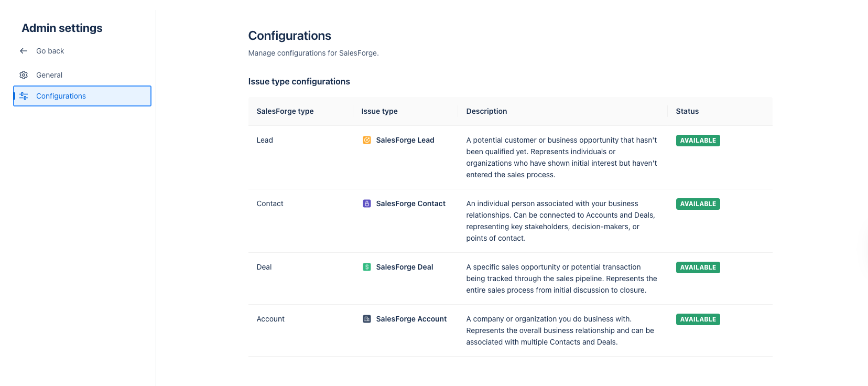The image size is (868, 386).
Task: Click the Configurations sliders icon
Action: [24, 96]
